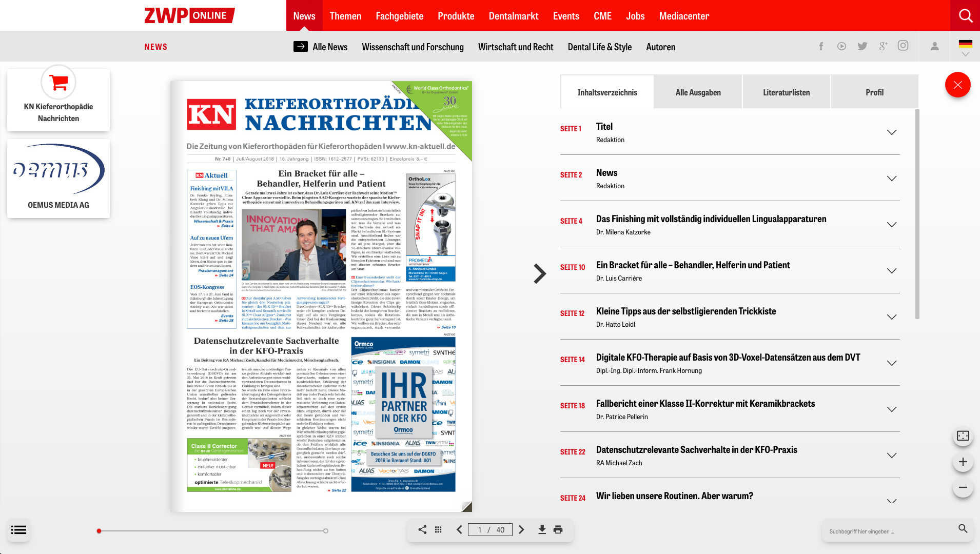Screen dimensions: 980x554
Task: Open the Events menu
Action: click(566, 15)
